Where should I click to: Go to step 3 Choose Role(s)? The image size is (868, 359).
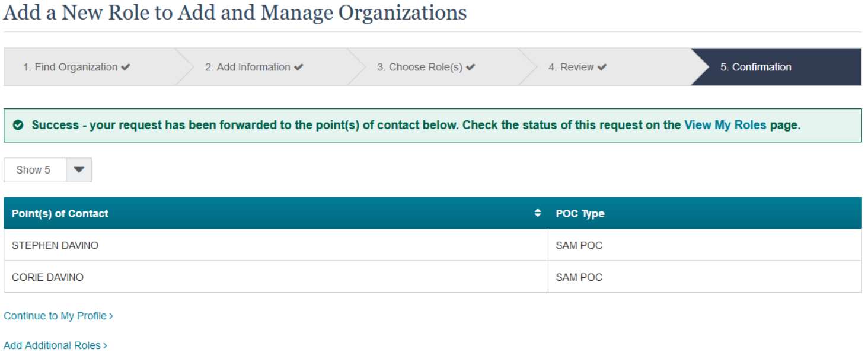(420, 68)
